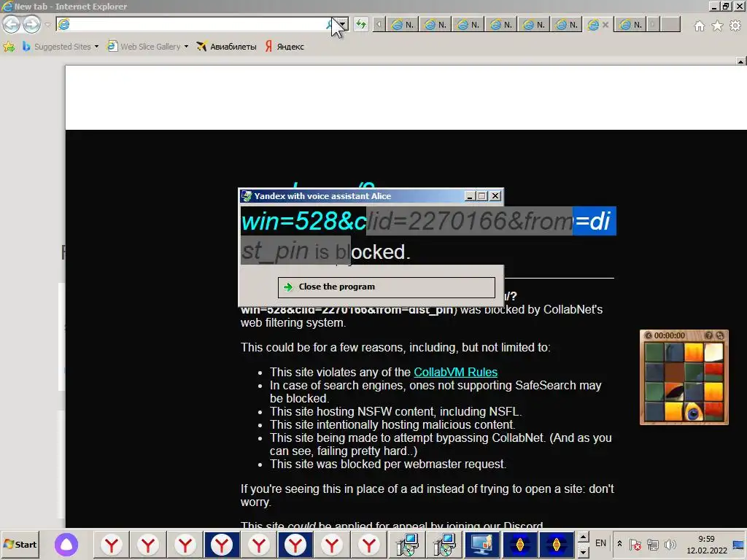Viewport: 747px width, 560px height.
Task: Click Show Desktop button at taskbar end
Action: coord(740,544)
